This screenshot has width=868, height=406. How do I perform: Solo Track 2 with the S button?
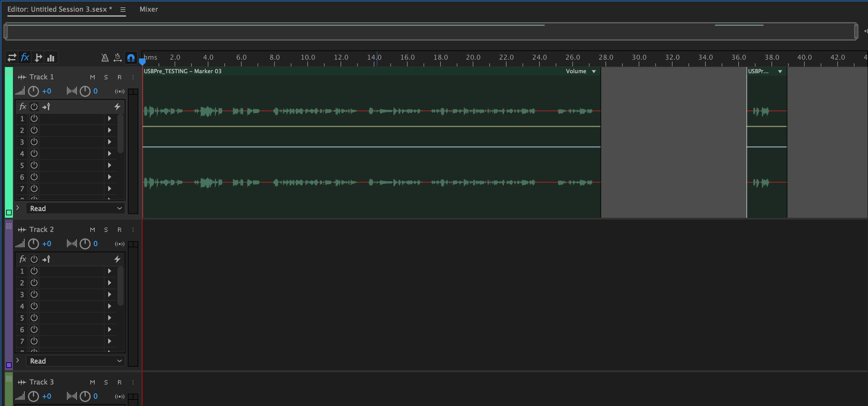point(106,230)
